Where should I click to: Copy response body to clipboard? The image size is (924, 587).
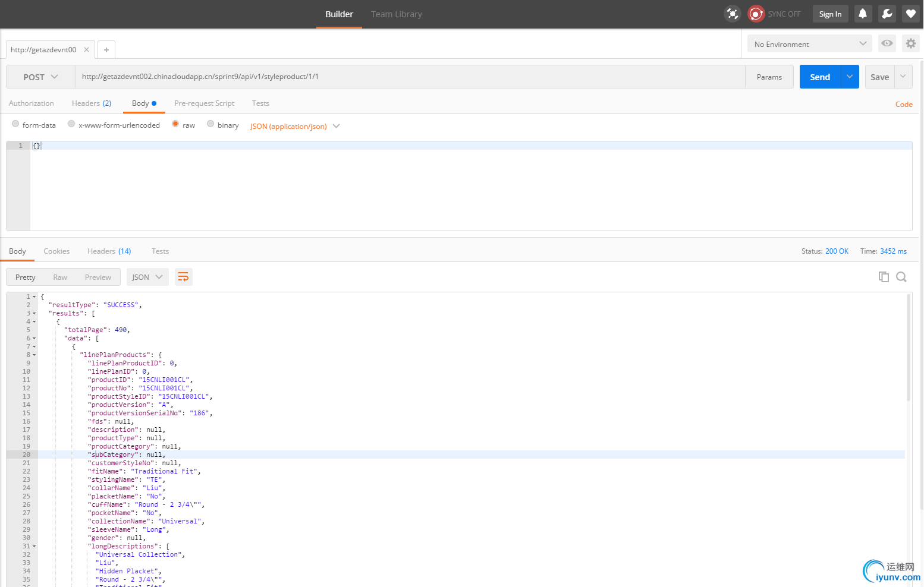click(x=884, y=277)
